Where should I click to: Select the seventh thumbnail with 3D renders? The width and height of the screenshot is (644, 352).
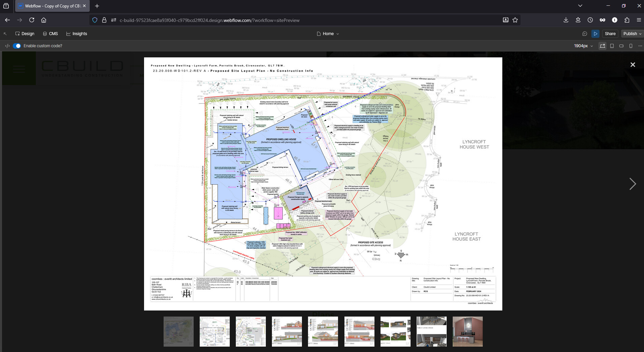(395, 331)
